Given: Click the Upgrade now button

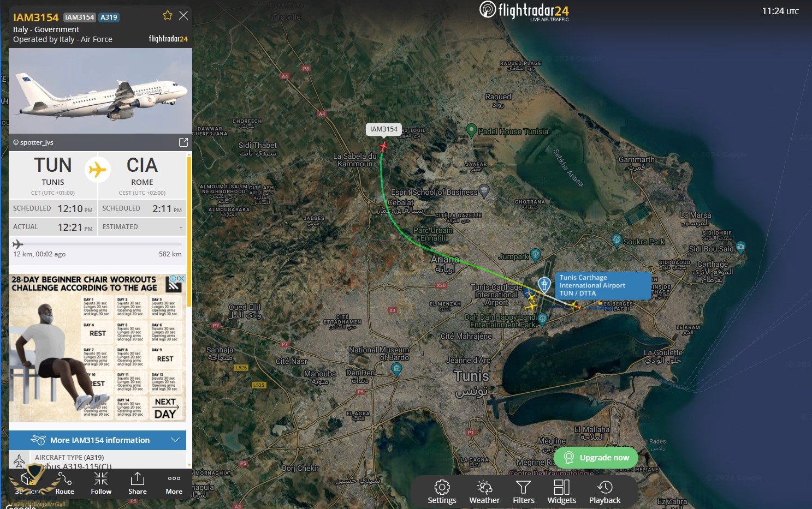Looking at the screenshot, I should tap(596, 458).
